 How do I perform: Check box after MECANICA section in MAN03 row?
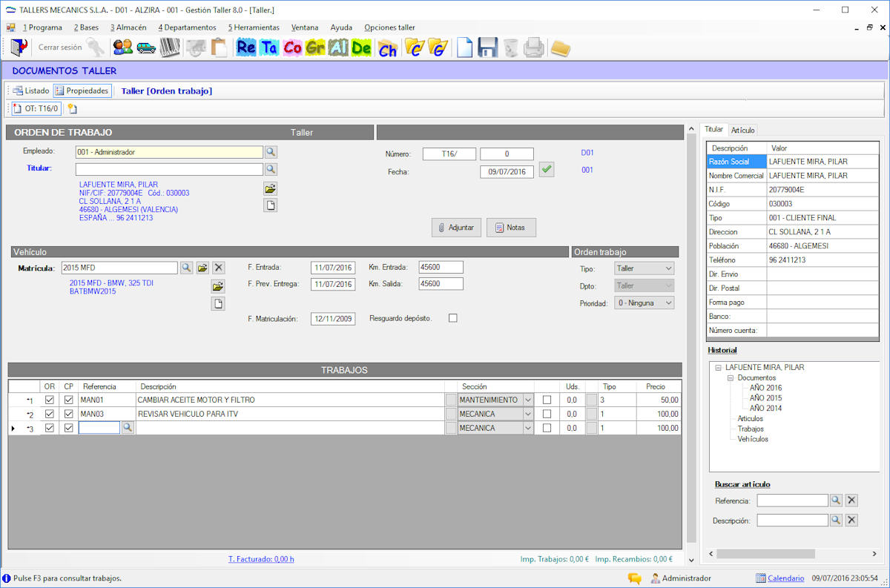tap(547, 414)
